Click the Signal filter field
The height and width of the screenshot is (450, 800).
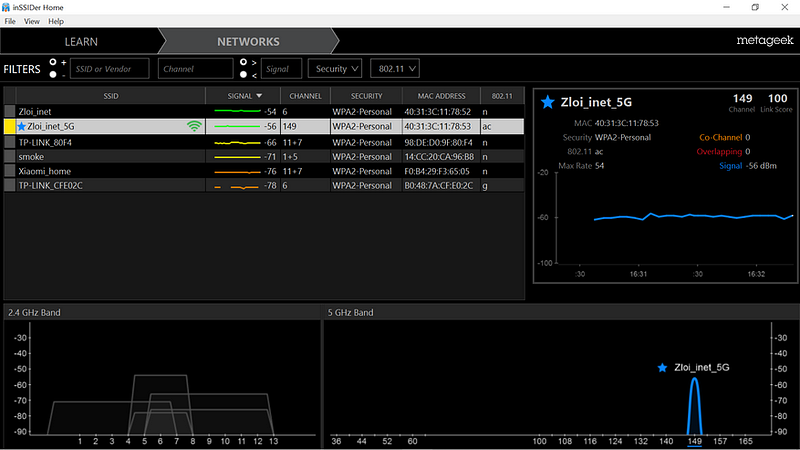[281, 69]
